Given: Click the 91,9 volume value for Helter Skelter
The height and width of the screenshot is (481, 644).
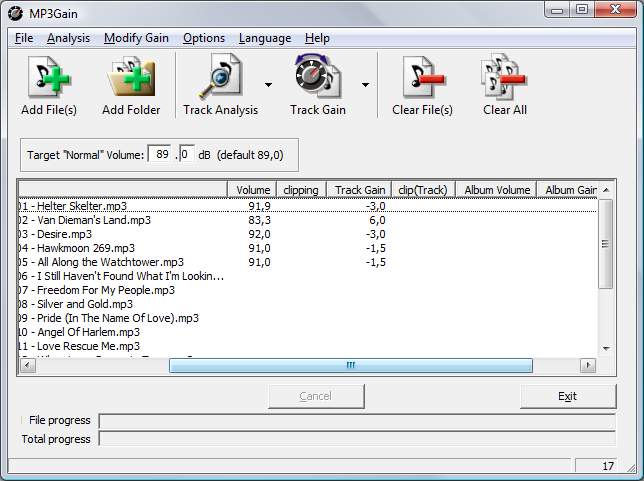Looking at the screenshot, I should tap(259, 206).
